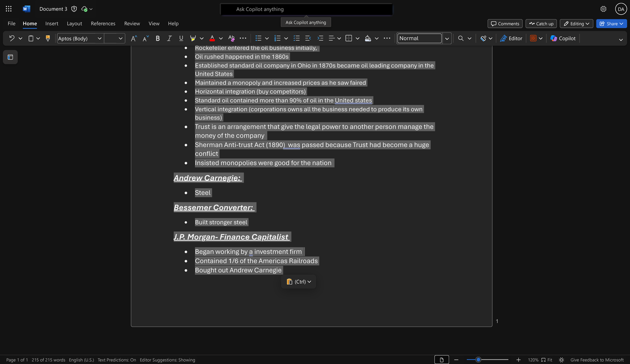The width and height of the screenshot is (630, 364).
Task: Switch to the References tab
Action: click(103, 24)
